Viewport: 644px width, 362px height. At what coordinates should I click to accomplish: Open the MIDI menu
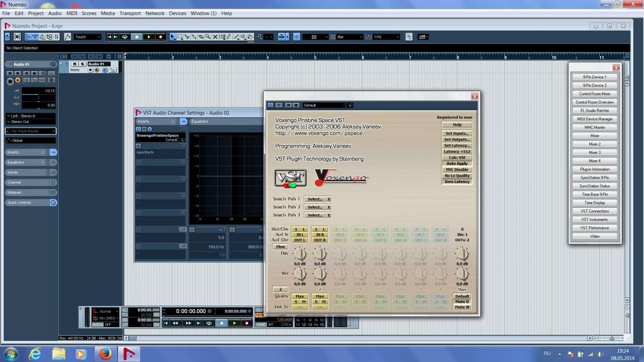pos(72,13)
